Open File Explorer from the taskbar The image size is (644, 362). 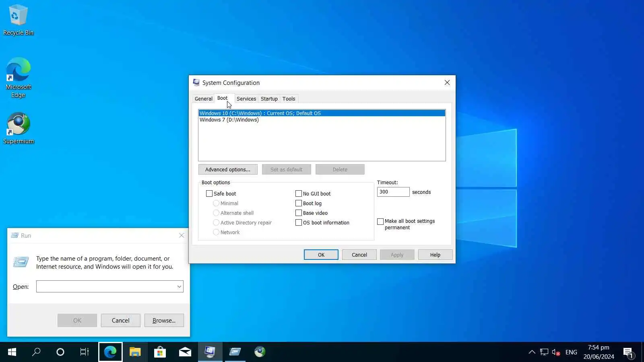[135, 352]
